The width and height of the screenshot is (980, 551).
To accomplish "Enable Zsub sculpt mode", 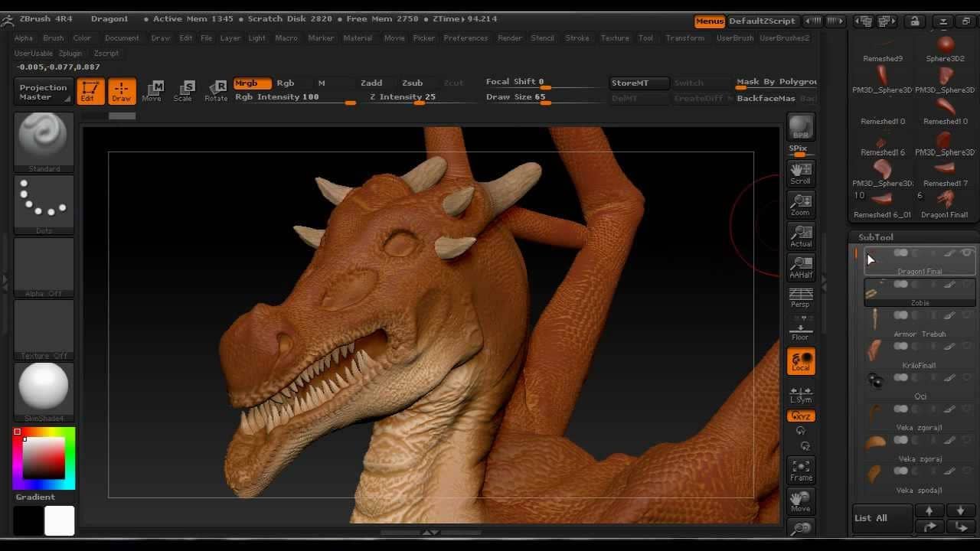I will pos(412,83).
